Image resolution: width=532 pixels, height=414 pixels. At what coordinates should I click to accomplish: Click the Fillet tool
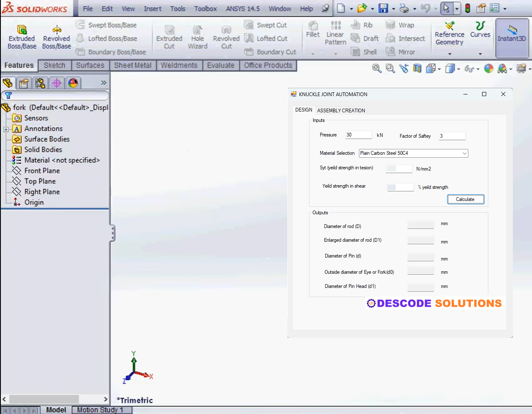click(313, 31)
